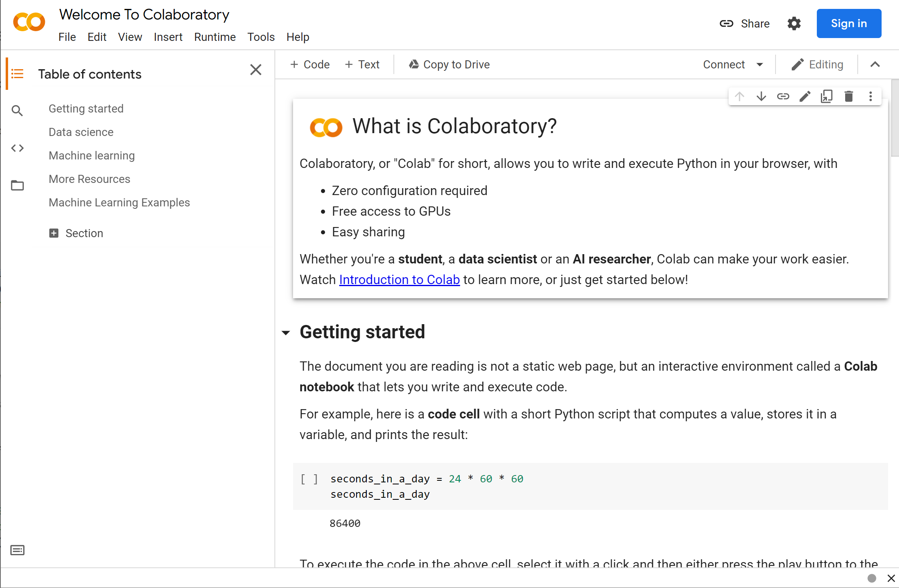Click the Google Drive icon in Copy to Drive
The height and width of the screenshot is (588, 899).
tap(414, 64)
